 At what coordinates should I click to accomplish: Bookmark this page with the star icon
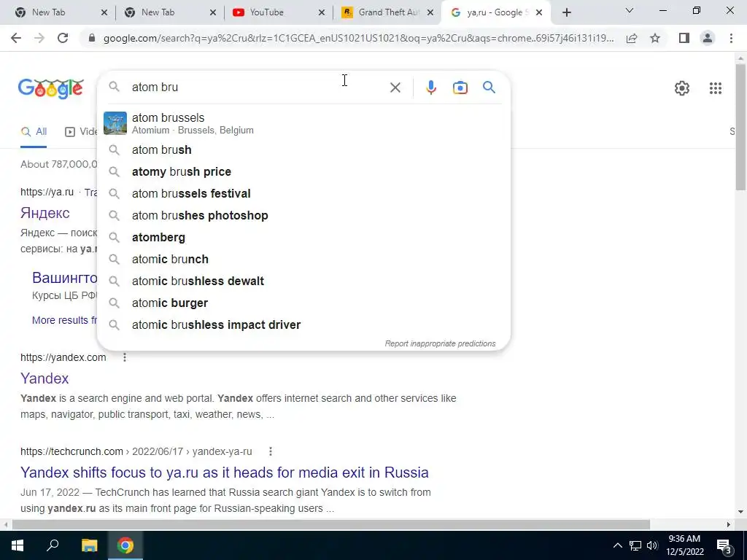(x=655, y=38)
